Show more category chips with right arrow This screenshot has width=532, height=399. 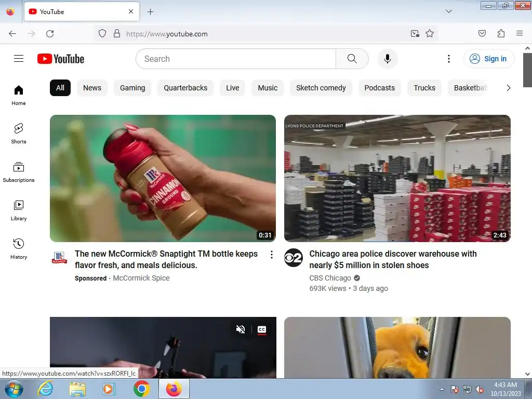click(x=508, y=88)
